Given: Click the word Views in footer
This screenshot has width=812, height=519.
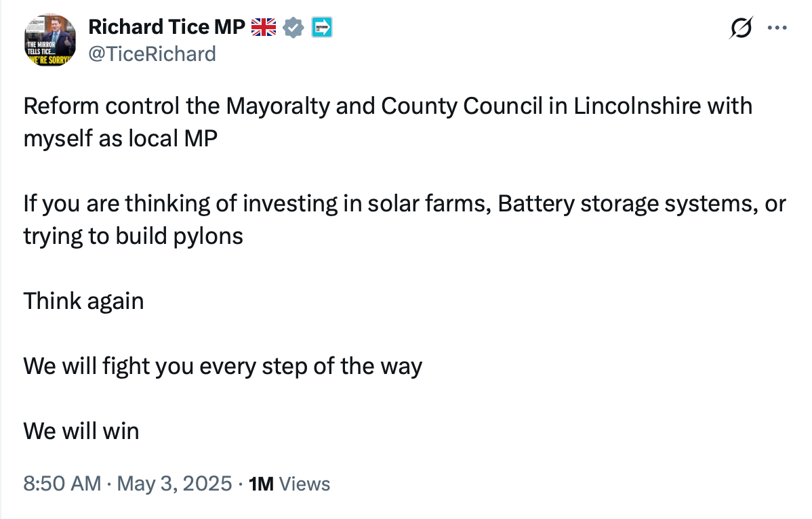Looking at the screenshot, I should click(304, 484).
